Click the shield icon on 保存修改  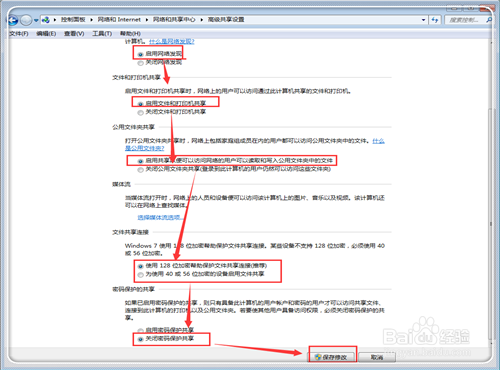click(318, 357)
